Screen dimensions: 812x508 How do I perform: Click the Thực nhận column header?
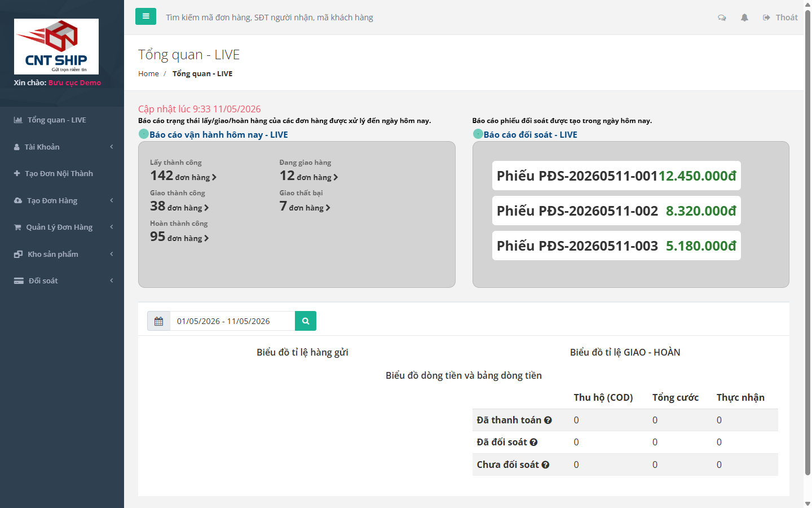(x=740, y=397)
